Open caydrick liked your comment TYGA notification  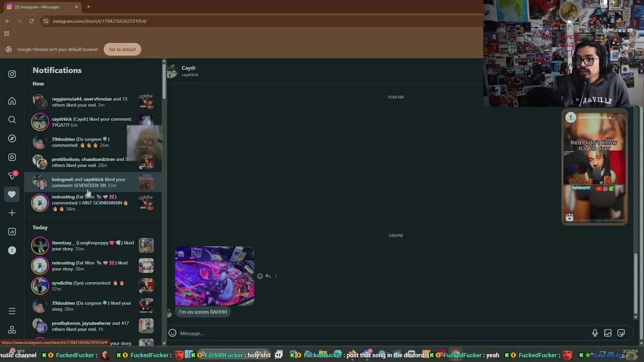pos(93,122)
